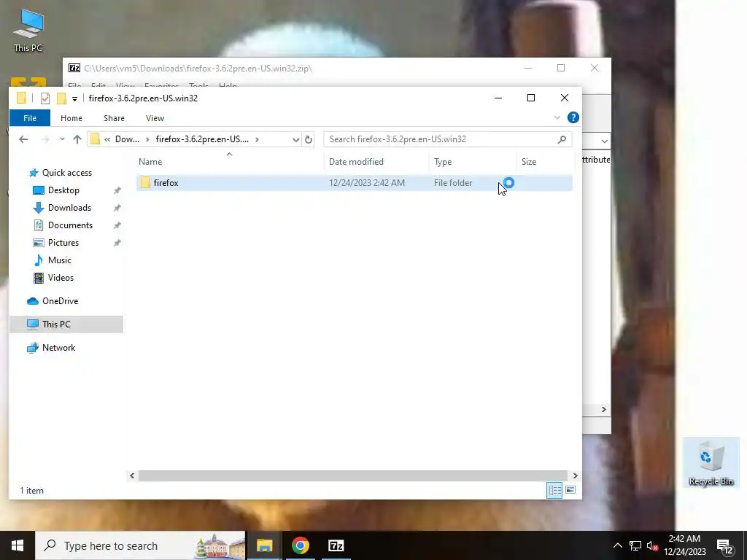747x560 pixels.
Task: Open the firefox folder row
Action: [354, 183]
